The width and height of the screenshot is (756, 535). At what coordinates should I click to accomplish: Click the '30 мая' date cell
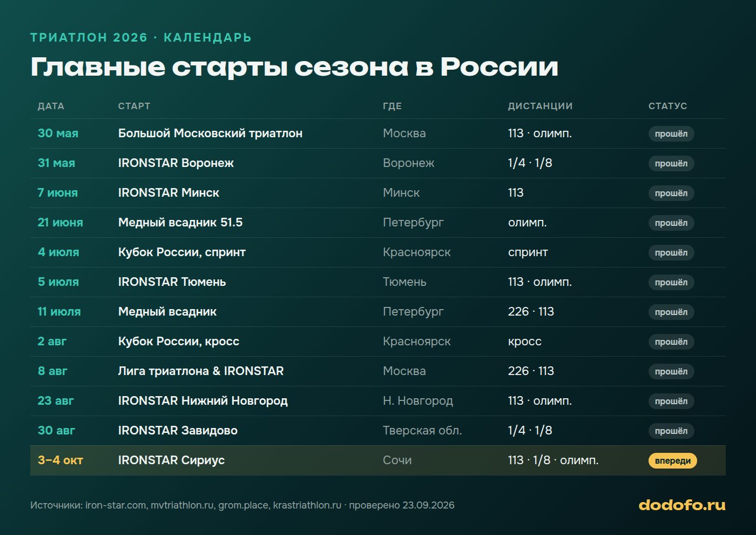click(x=58, y=133)
